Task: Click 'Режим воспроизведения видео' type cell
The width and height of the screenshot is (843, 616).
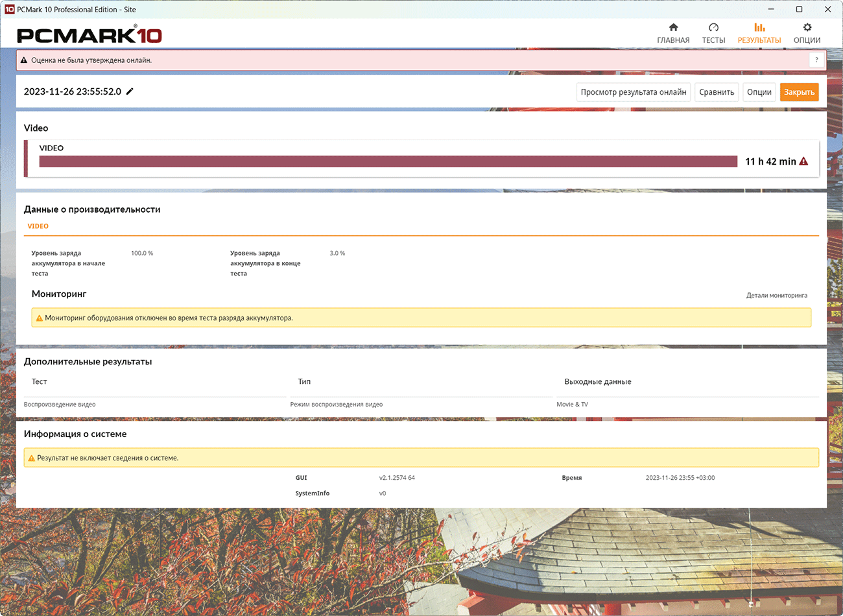Action: tap(337, 405)
